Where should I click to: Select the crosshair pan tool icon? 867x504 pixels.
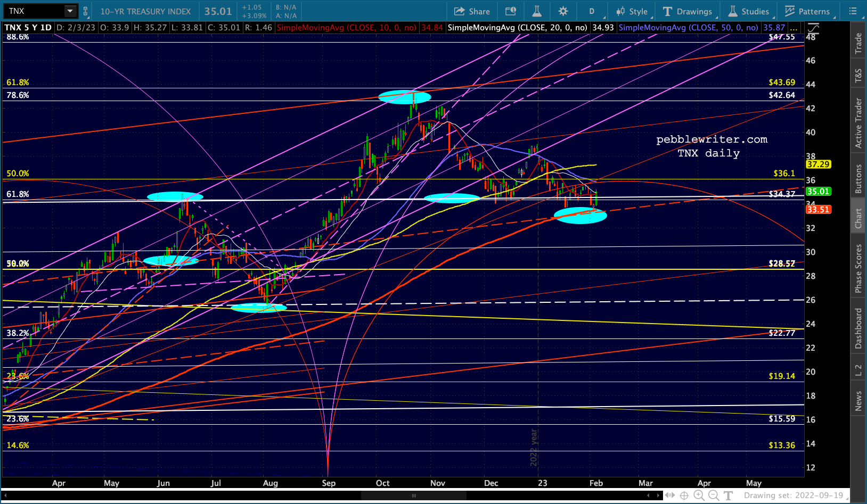tap(684, 495)
